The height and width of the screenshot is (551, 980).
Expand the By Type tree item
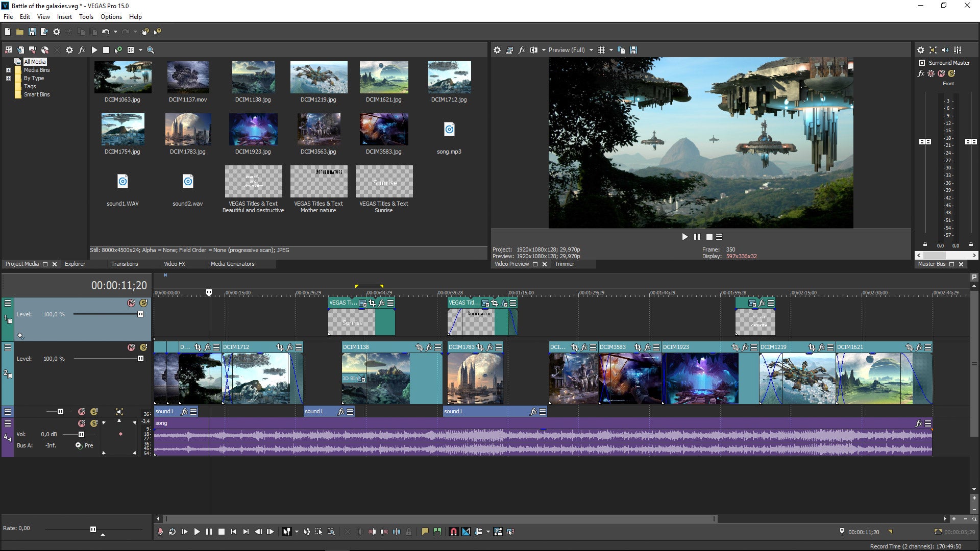(8, 78)
